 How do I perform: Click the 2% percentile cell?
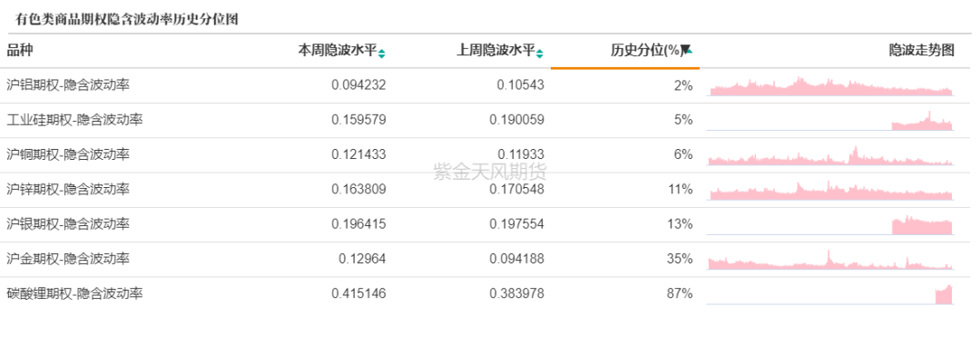coord(684,85)
